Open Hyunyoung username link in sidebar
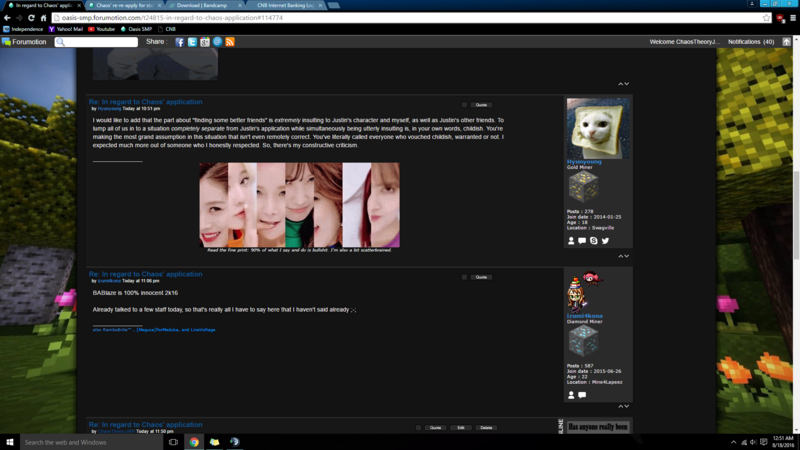 click(584, 162)
